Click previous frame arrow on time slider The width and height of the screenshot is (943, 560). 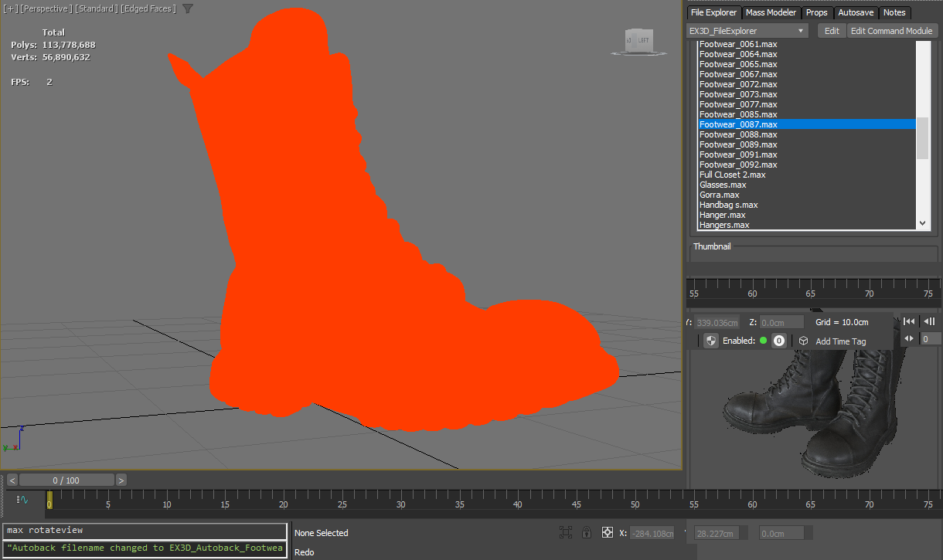12,480
